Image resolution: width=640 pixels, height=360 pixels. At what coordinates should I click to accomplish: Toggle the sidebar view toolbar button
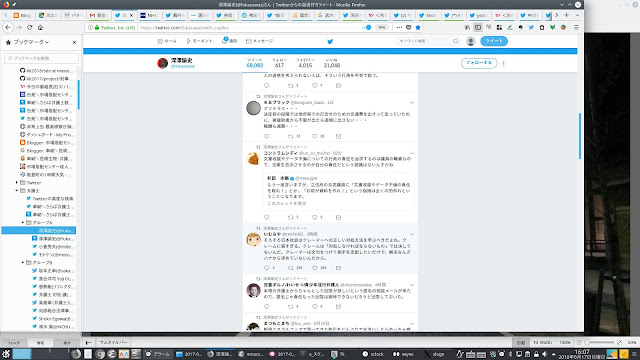tap(478, 27)
